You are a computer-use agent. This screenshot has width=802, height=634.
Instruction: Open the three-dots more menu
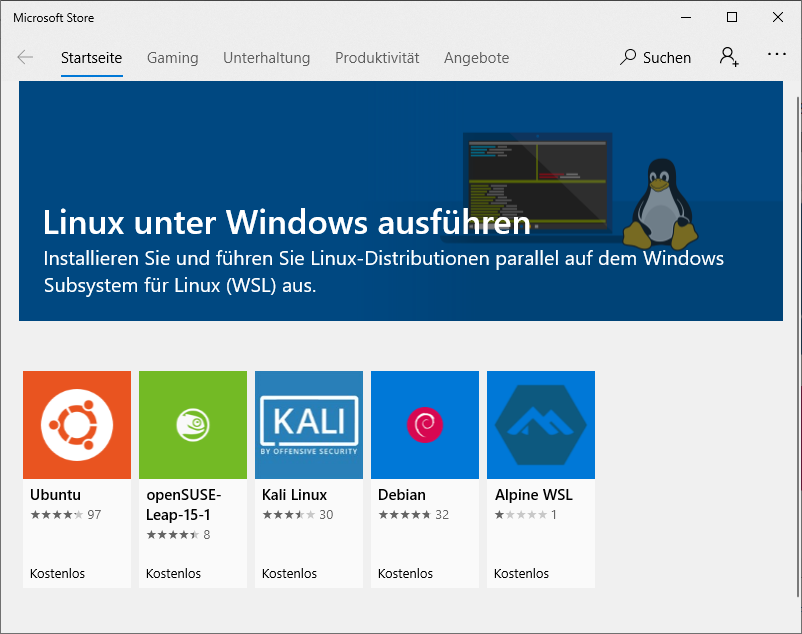(776, 54)
